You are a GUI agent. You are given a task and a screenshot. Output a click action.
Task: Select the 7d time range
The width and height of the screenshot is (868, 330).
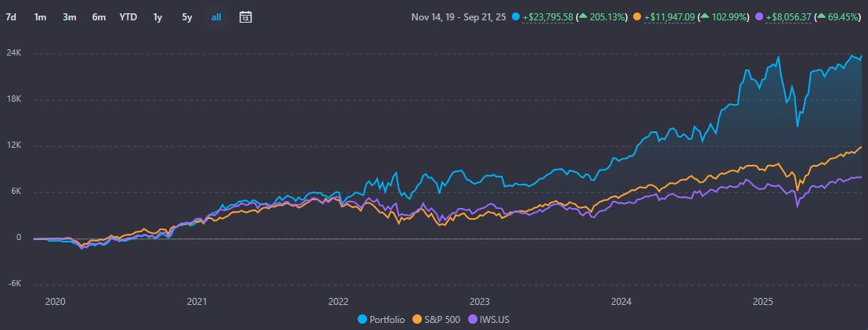tap(11, 16)
